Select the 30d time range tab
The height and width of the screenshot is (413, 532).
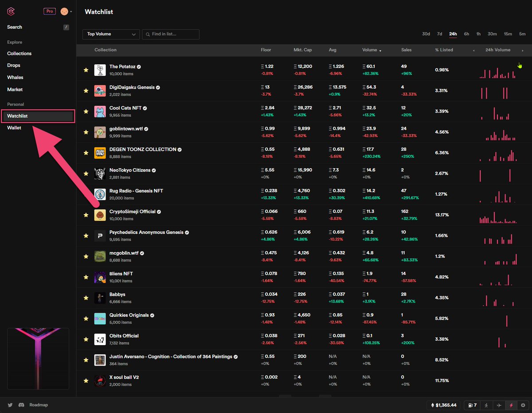pos(426,34)
